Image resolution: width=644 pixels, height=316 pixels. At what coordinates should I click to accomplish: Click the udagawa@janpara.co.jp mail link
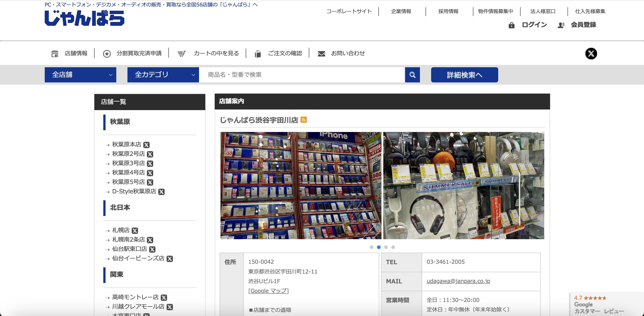458,281
